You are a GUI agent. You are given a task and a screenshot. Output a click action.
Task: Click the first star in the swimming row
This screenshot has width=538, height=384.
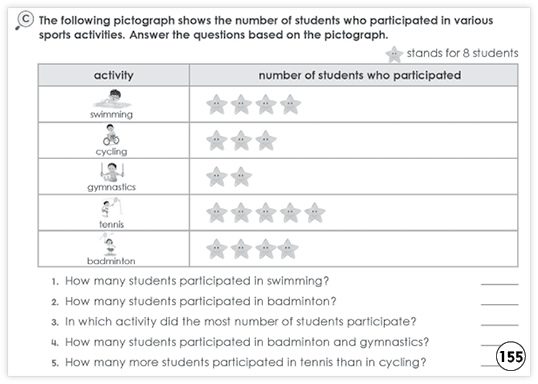pos(217,104)
